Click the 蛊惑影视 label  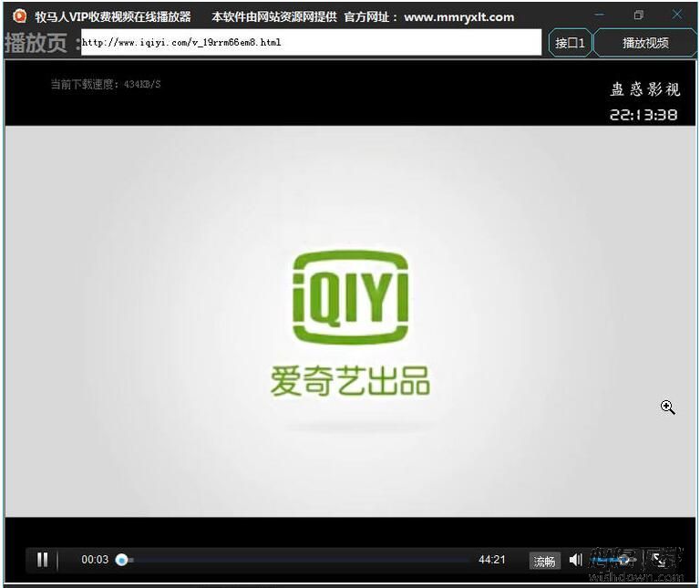click(x=645, y=89)
